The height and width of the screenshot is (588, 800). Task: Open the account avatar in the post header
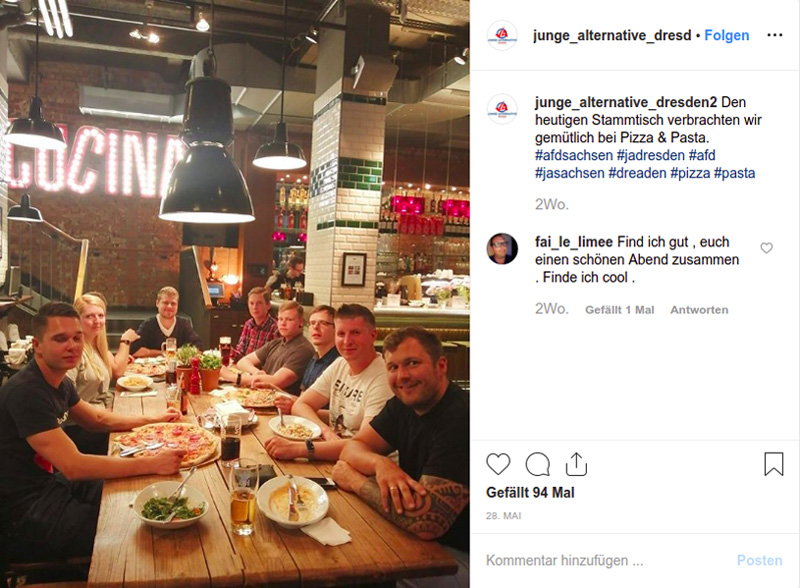click(x=502, y=35)
